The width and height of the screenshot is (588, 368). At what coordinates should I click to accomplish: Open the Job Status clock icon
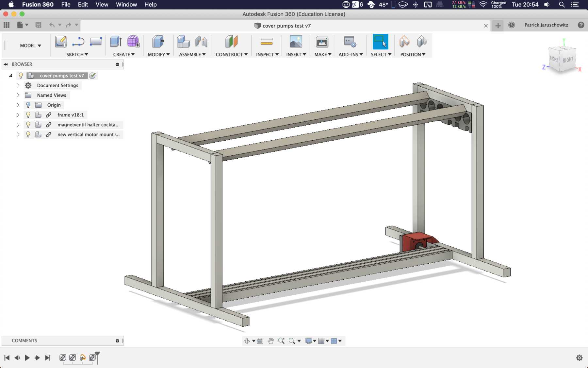coord(512,25)
